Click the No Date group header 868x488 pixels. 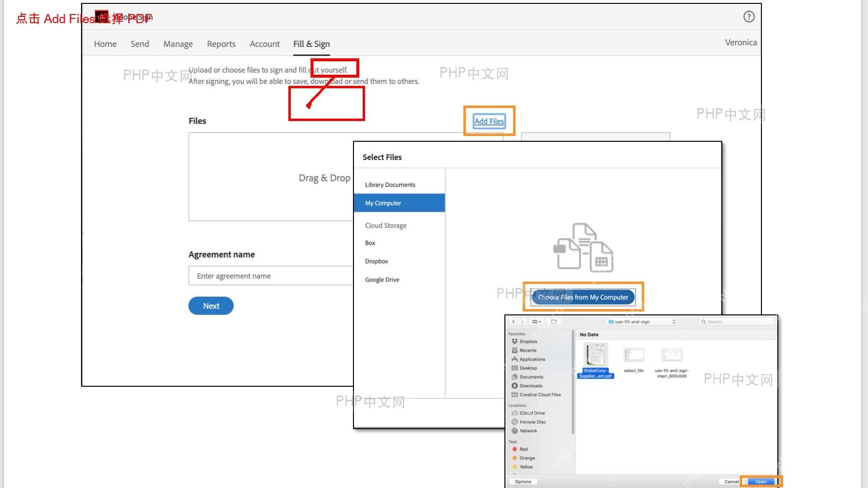click(x=589, y=335)
